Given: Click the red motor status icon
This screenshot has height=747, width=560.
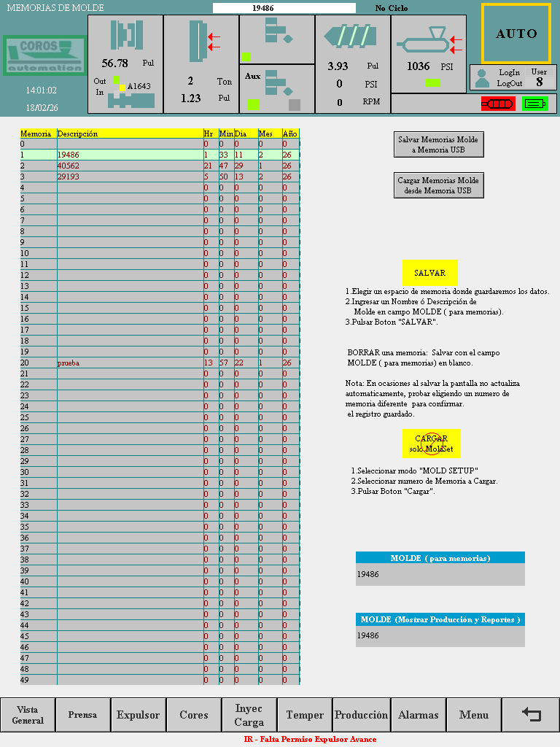Looking at the screenshot, I should pos(498,104).
